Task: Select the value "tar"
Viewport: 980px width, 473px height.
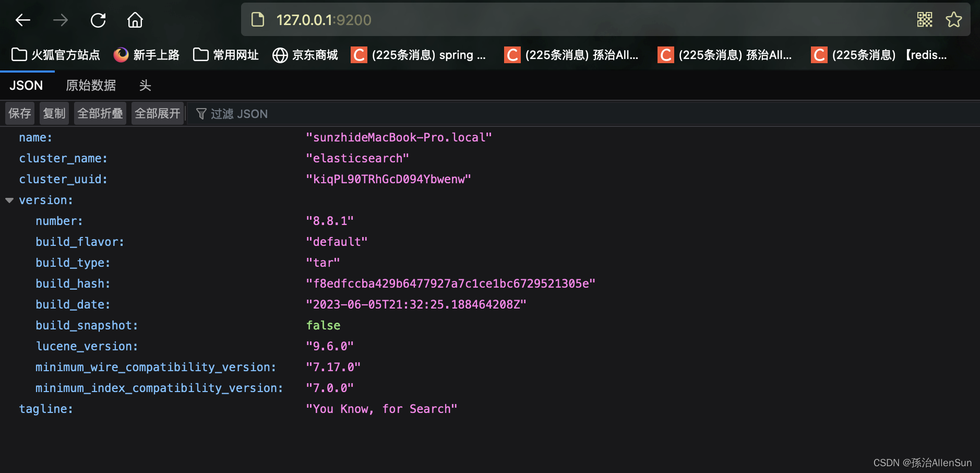Action: point(323,263)
